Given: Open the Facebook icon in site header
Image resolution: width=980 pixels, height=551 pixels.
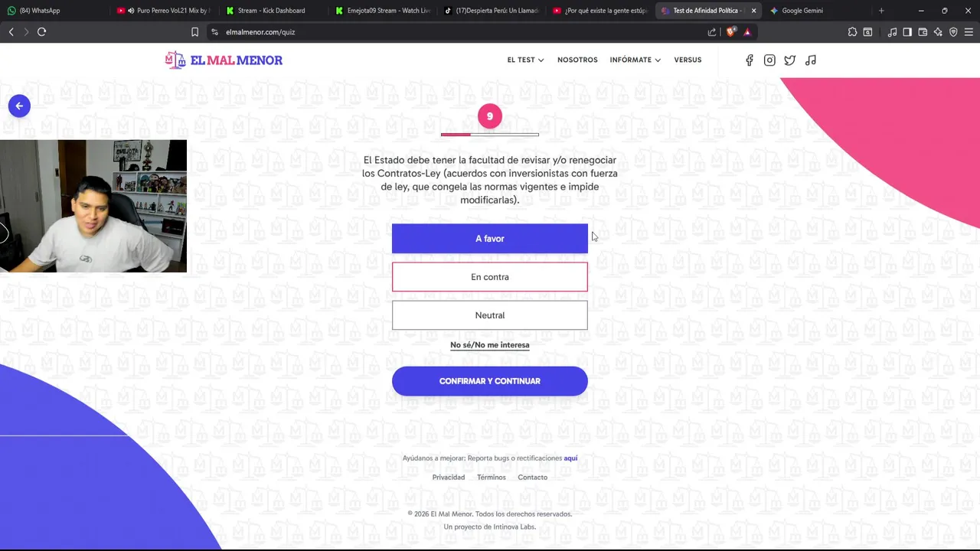Looking at the screenshot, I should pyautogui.click(x=749, y=60).
